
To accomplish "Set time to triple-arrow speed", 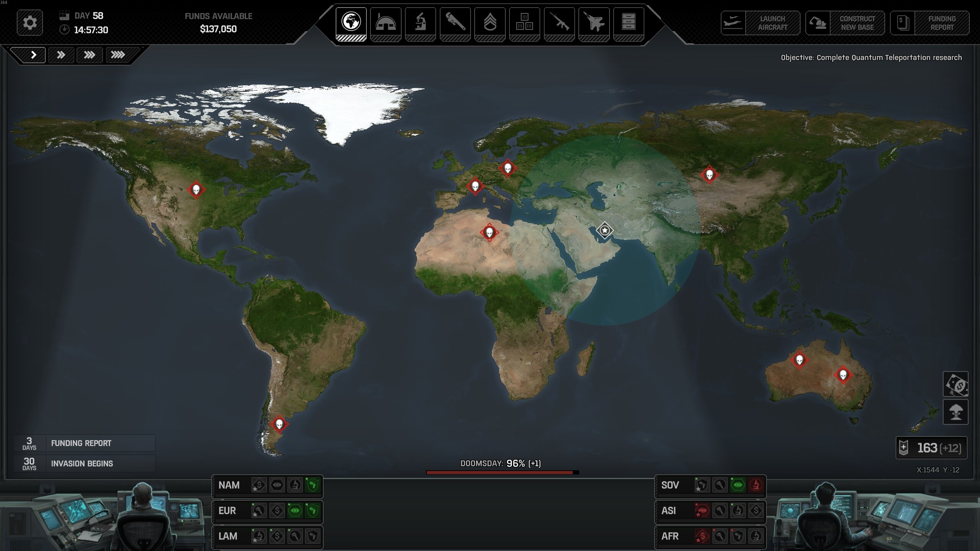I will point(90,55).
